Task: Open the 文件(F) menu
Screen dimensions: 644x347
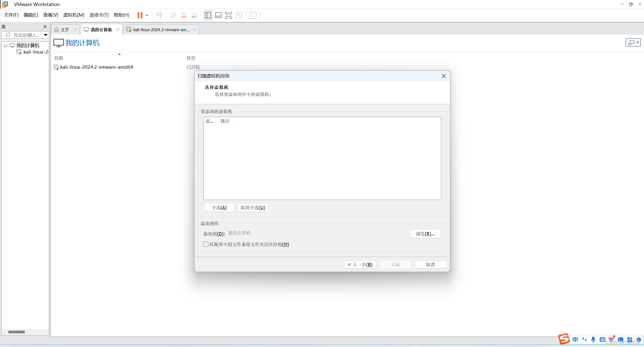Action: [11, 15]
